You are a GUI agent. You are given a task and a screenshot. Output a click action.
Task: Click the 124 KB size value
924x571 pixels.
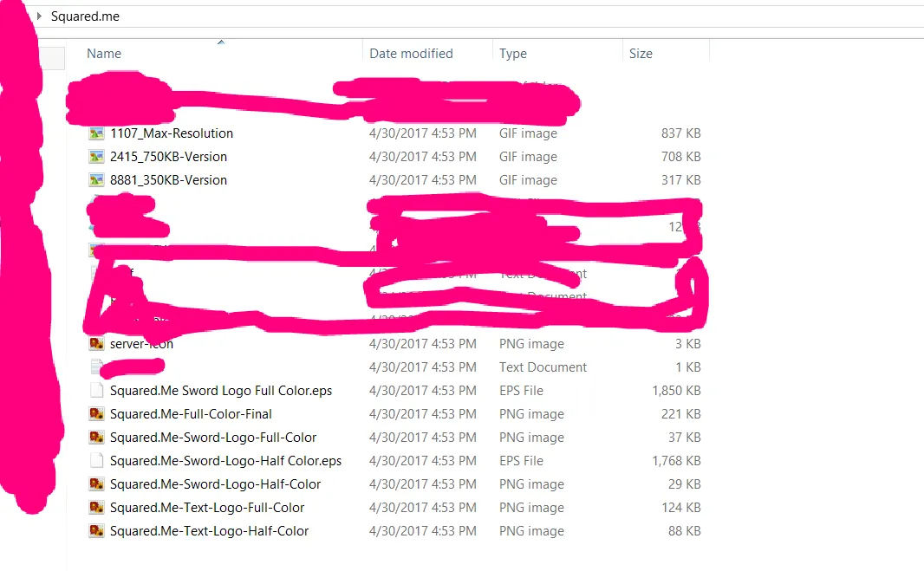pos(680,508)
